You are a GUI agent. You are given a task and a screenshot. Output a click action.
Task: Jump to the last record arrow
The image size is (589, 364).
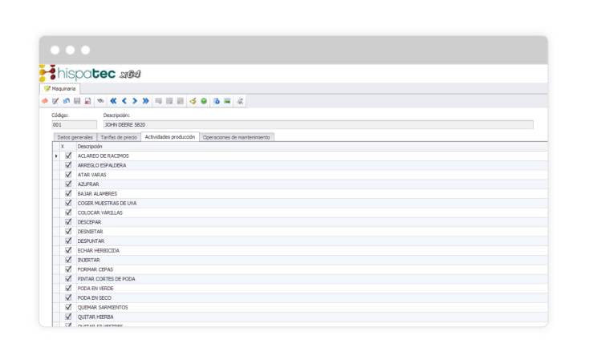[146, 101]
